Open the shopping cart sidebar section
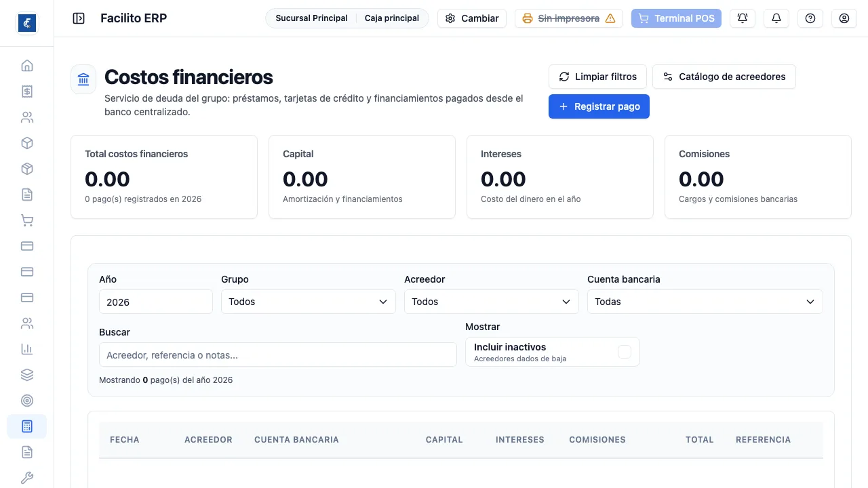 27,220
